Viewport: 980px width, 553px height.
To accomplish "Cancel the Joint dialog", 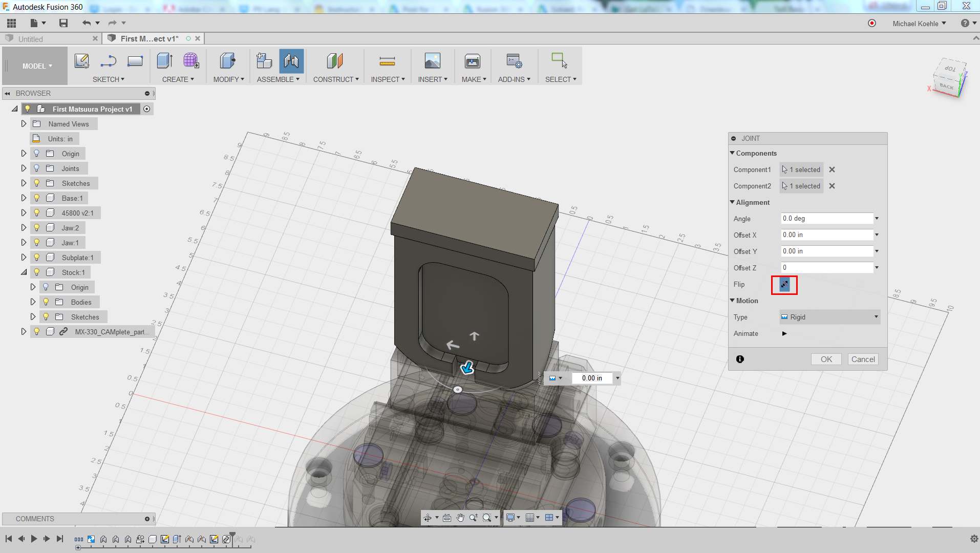I will (863, 359).
